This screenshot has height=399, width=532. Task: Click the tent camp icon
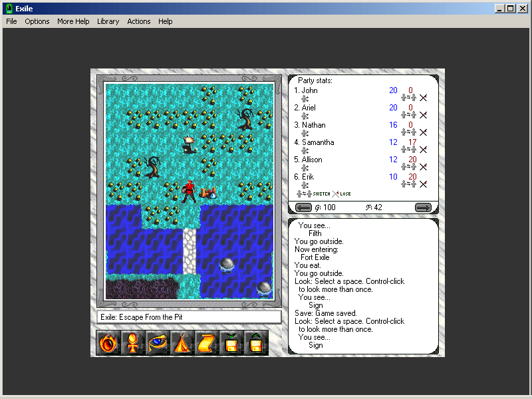click(182, 342)
